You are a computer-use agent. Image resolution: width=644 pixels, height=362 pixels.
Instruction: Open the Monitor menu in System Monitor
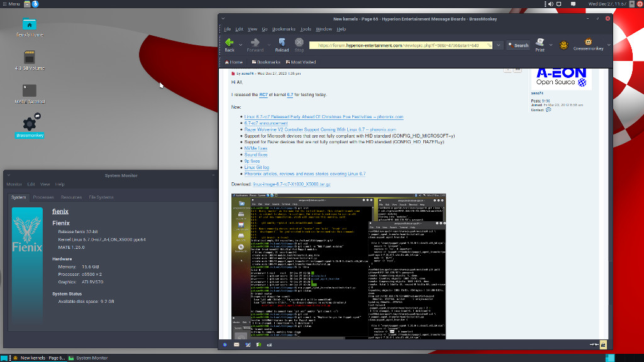[14, 184]
